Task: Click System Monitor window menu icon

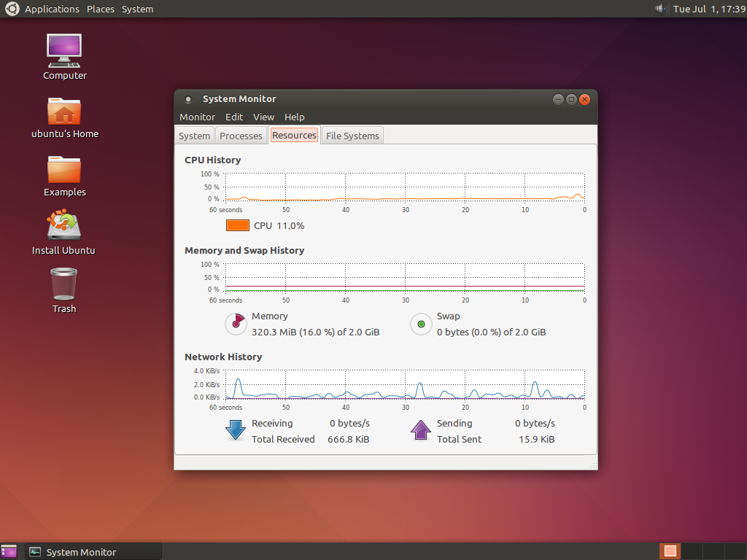Action: [188, 99]
